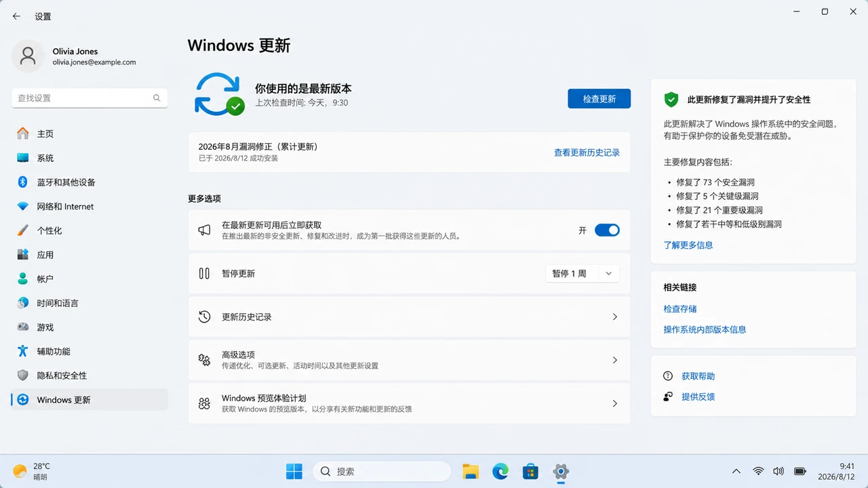Click the 应用 apps icon
The width and height of the screenshot is (868, 488).
pos(23,255)
